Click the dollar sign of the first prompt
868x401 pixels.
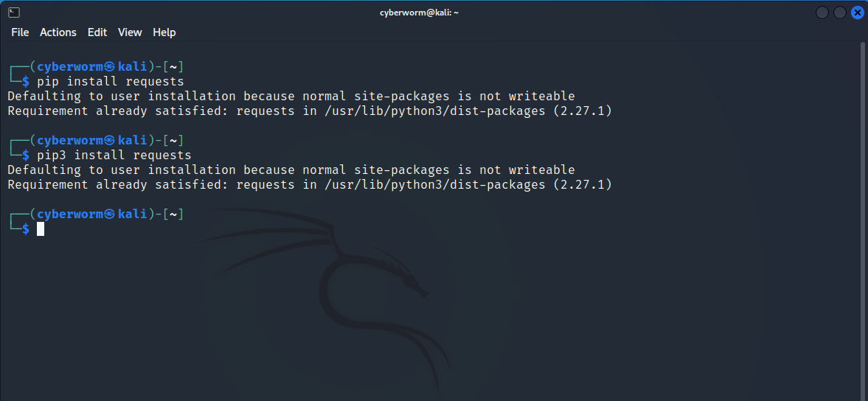tap(26, 82)
